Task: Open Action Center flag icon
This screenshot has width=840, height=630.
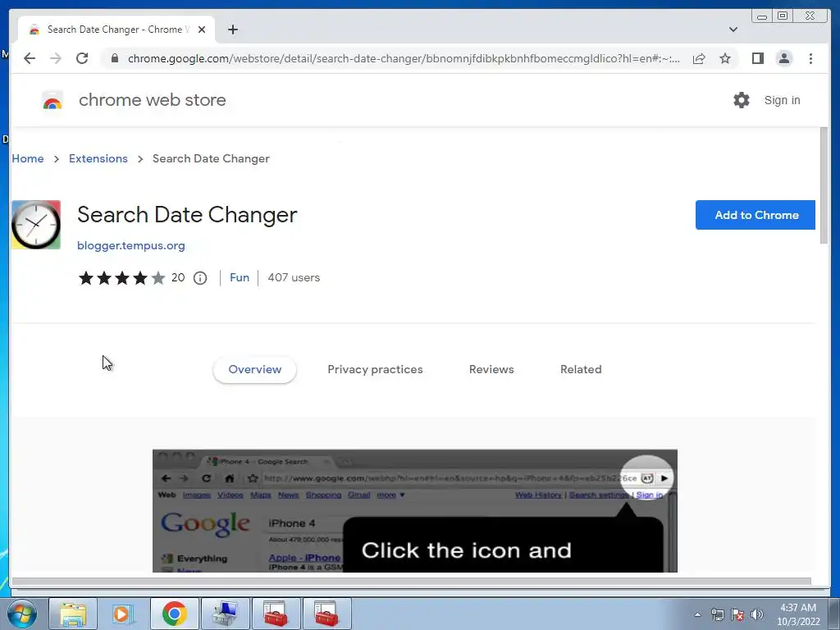Action: pyautogui.click(x=737, y=614)
